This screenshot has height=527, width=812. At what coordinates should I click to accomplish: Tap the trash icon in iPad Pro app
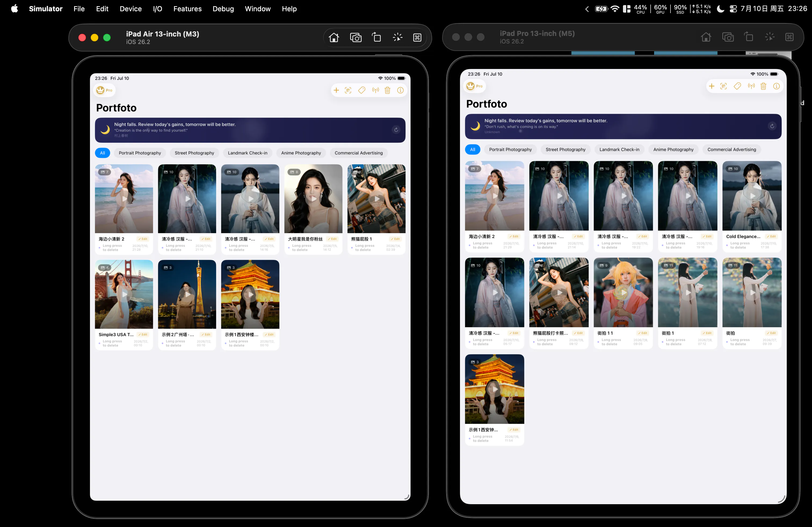click(764, 86)
